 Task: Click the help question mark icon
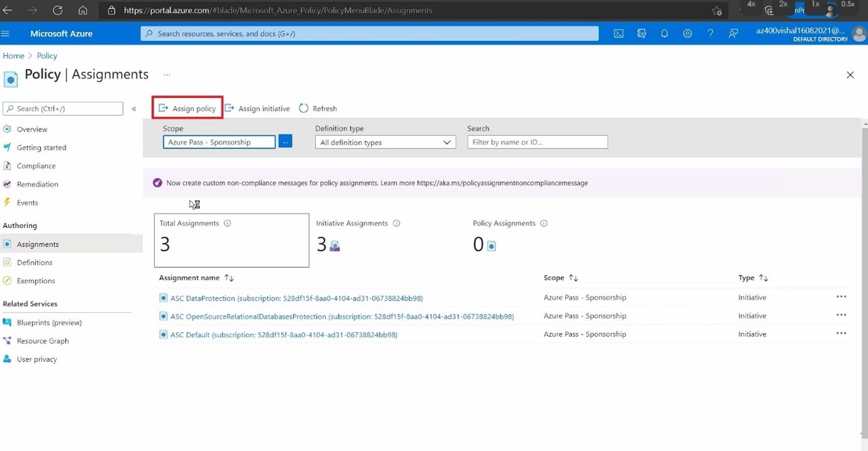coord(710,33)
